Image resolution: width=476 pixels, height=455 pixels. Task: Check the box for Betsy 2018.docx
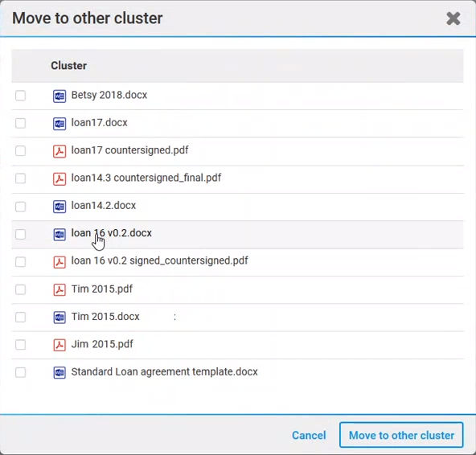[20, 96]
